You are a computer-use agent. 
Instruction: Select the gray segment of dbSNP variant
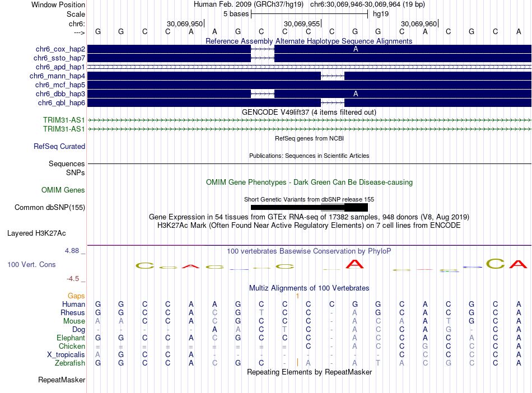tap(333, 208)
